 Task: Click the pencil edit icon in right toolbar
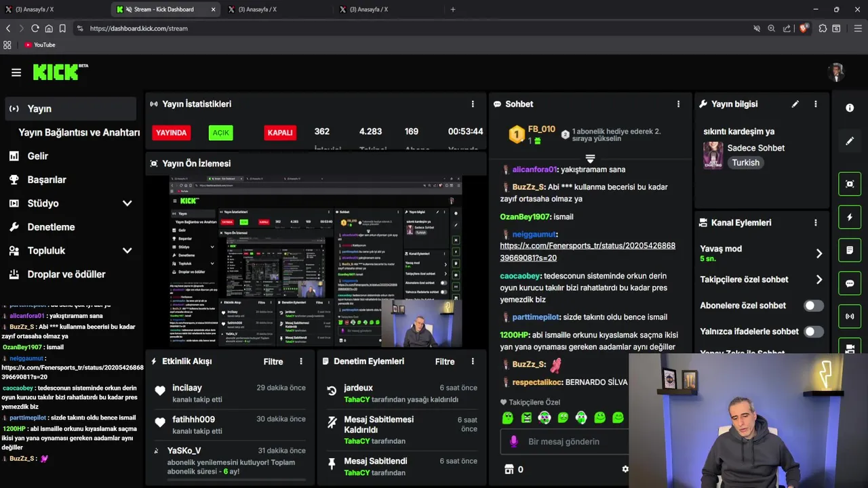point(850,141)
